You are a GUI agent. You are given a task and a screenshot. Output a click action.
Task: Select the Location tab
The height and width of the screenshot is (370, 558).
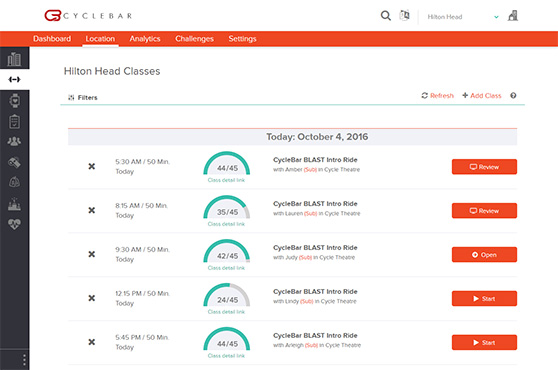coord(100,39)
